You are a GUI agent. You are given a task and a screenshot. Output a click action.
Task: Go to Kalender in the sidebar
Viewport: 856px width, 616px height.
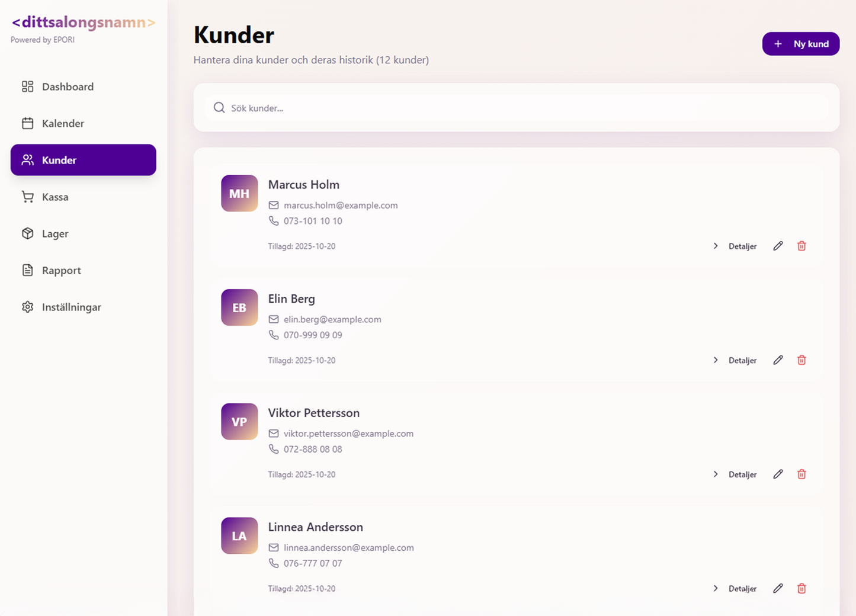pyautogui.click(x=84, y=123)
